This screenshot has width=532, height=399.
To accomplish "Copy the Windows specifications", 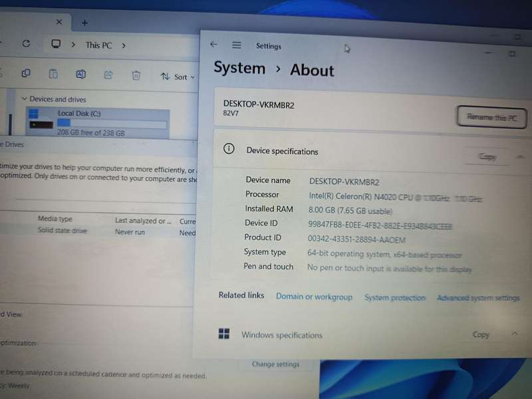I will click(481, 334).
